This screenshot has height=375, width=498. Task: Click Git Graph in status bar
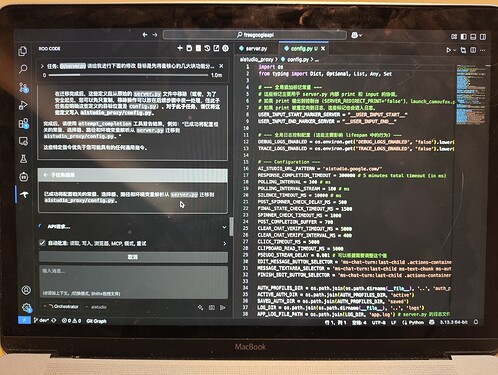(x=96, y=321)
